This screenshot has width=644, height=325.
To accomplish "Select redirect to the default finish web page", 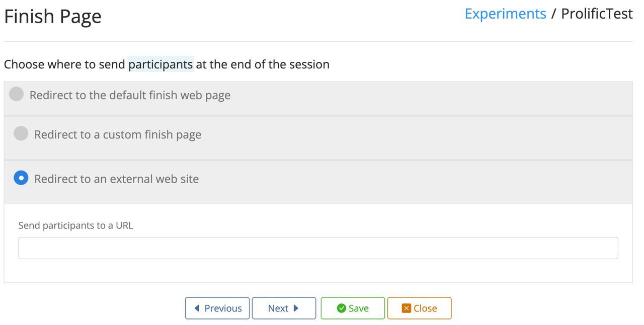I will [16, 94].
